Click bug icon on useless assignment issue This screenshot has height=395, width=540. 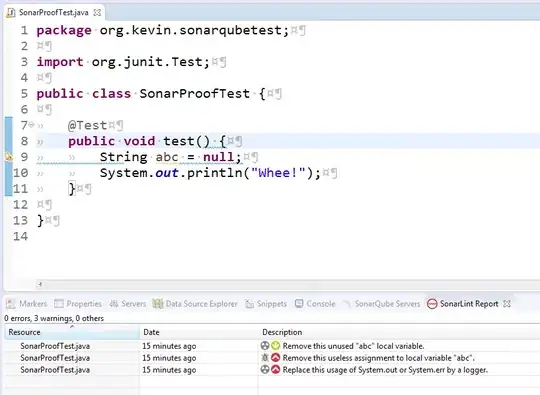pos(264,358)
